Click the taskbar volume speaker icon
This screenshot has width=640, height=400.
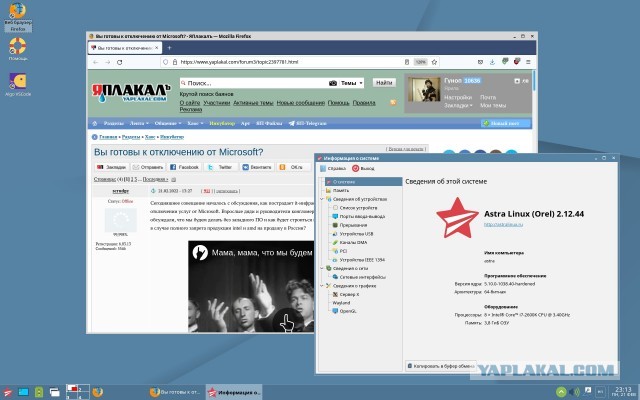(x=574, y=392)
